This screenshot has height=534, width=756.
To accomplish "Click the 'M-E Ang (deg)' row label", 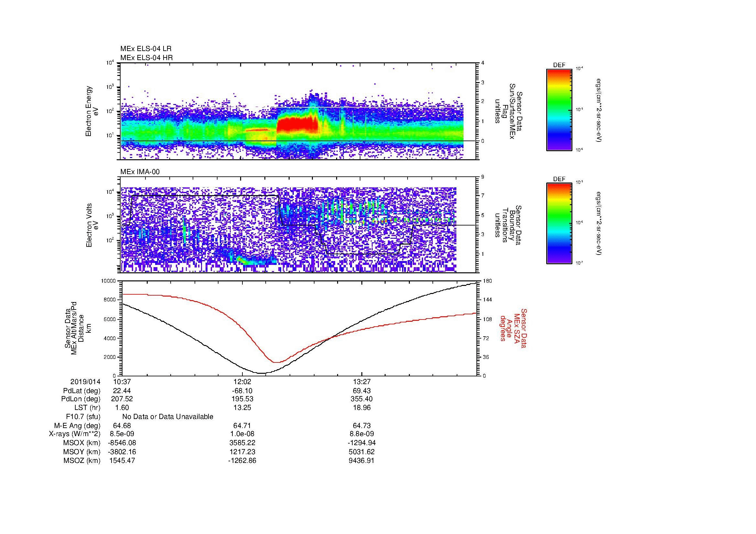I will click(77, 425).
